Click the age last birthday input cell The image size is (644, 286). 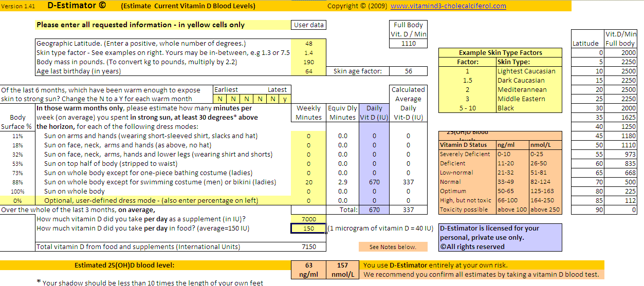[x=308, y=71]
